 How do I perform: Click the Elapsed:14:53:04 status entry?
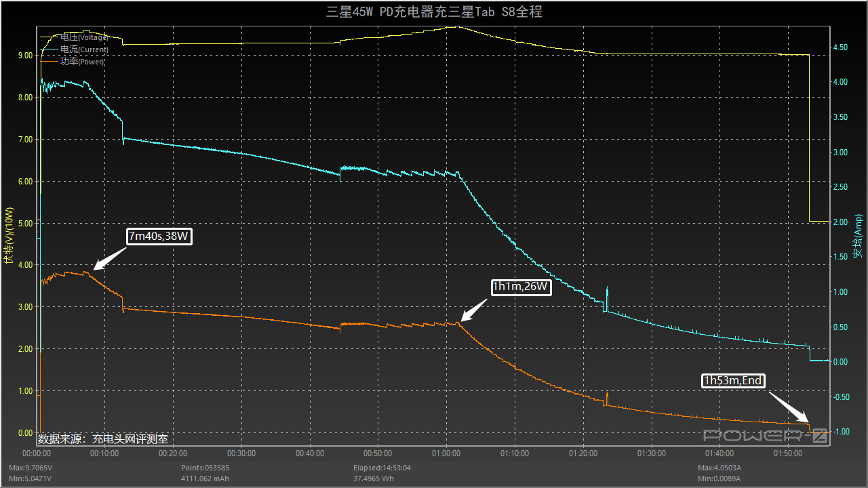pyautogui.click(x=382, y=468)
